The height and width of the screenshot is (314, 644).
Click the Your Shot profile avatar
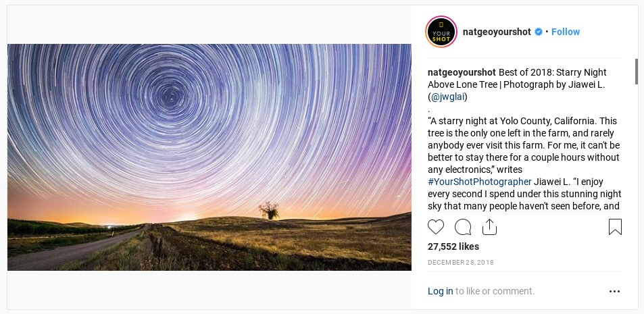pos(441,32)
